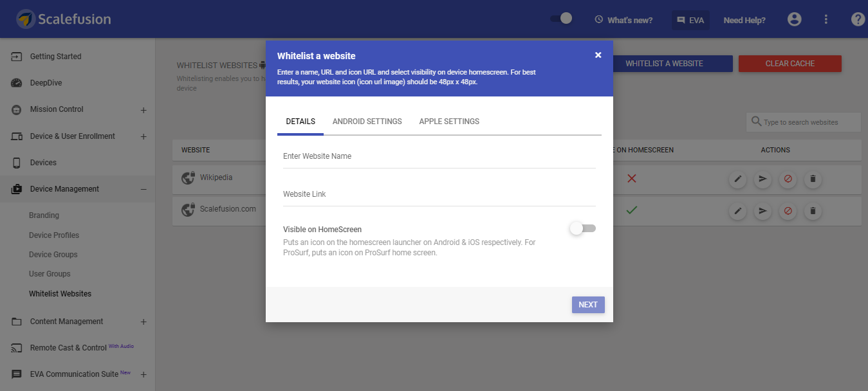
Task: Click the edit pencil icon for Wikipedia
Action: [x=737, y=179]
